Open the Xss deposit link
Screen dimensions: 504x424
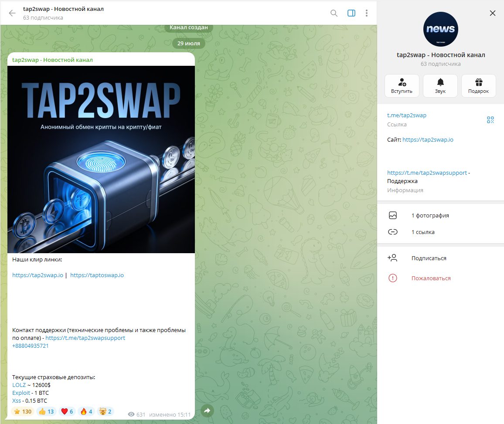pyautogui.click(x=17, y=401)
